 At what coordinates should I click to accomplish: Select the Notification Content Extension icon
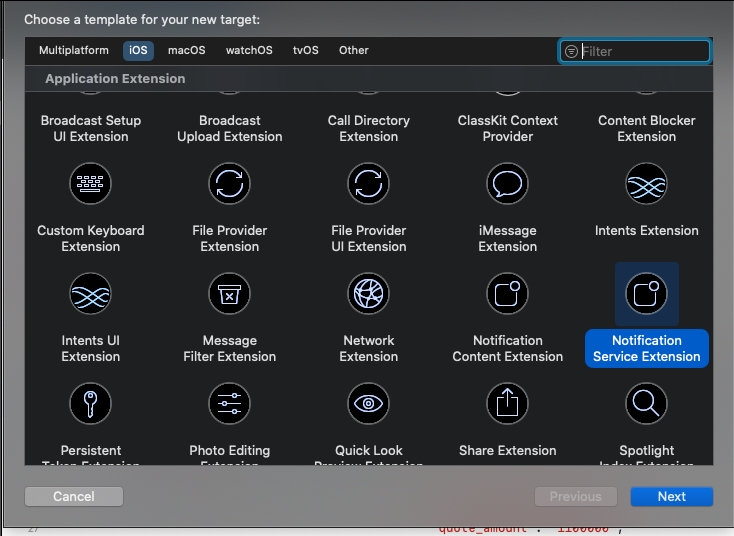tap(507, 294)
